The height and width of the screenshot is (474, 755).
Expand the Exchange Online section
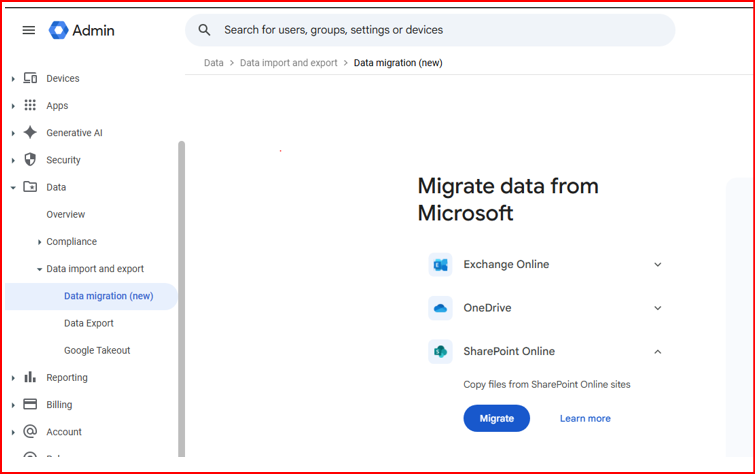coord(657,265)
